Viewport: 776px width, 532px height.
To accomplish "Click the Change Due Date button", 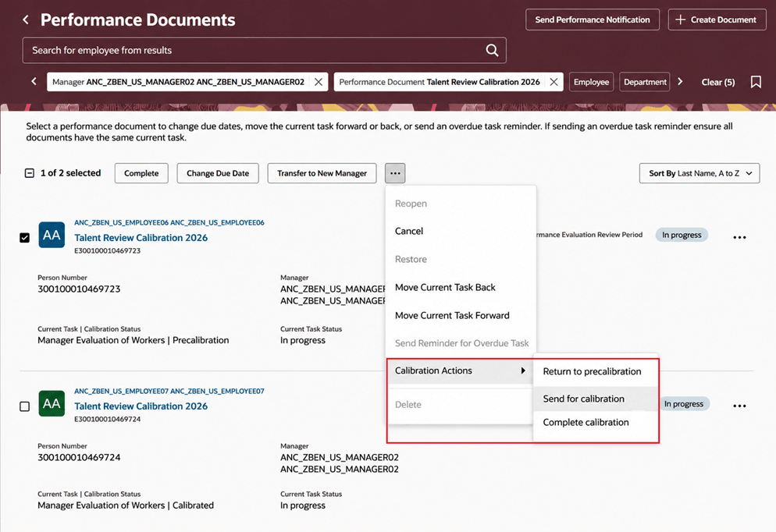I will (x=218, y=173).
